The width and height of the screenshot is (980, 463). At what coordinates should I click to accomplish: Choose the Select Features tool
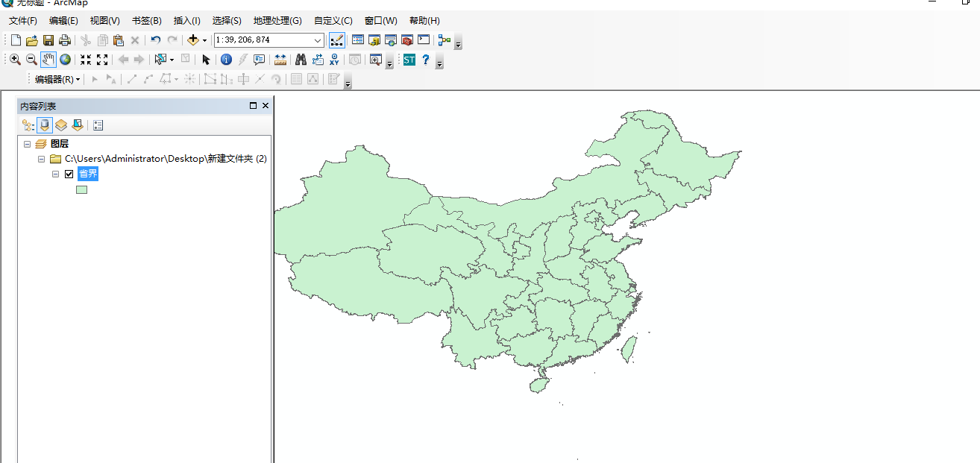(x=160, y=60)
